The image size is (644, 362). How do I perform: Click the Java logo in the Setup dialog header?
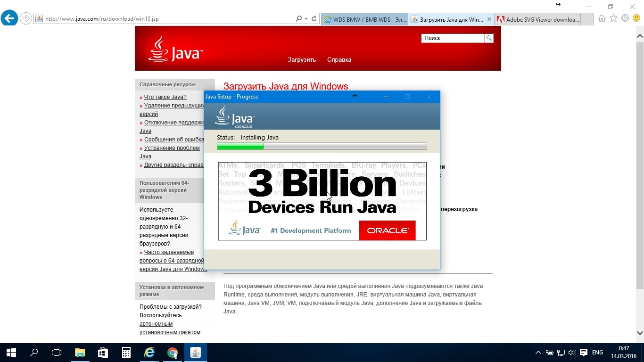click(234, 116)
